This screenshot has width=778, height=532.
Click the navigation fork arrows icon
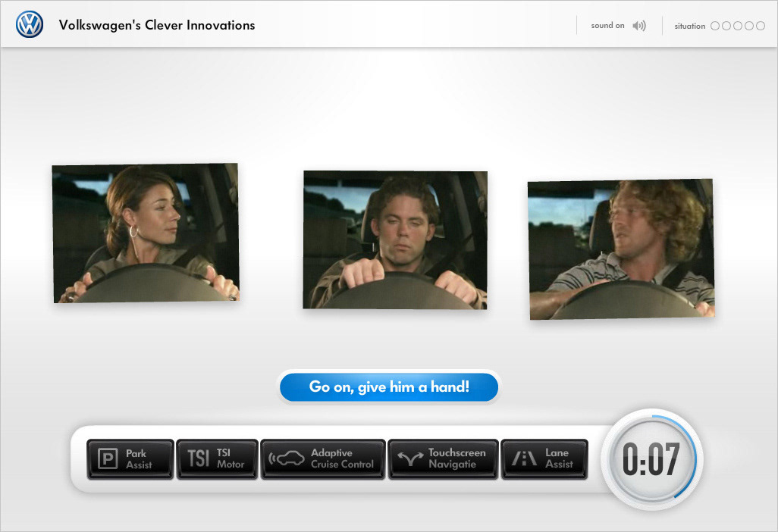click(x=410, y=459)
